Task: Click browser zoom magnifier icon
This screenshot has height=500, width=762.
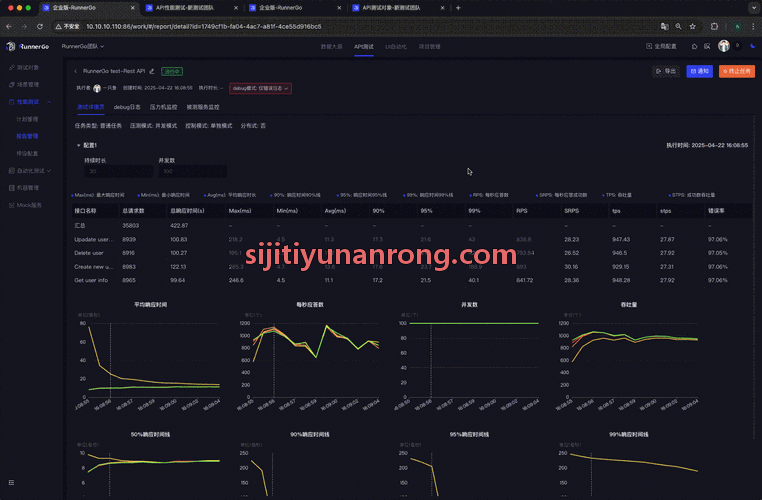Action: [678, 26]
